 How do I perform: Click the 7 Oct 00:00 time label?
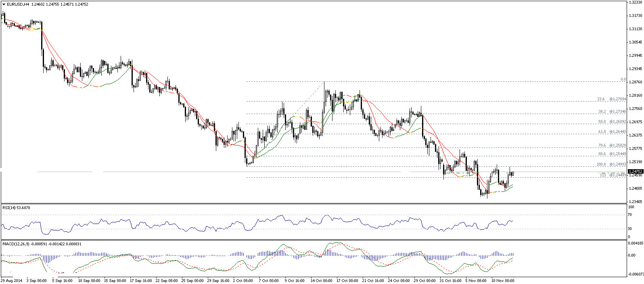coord(269,280)
